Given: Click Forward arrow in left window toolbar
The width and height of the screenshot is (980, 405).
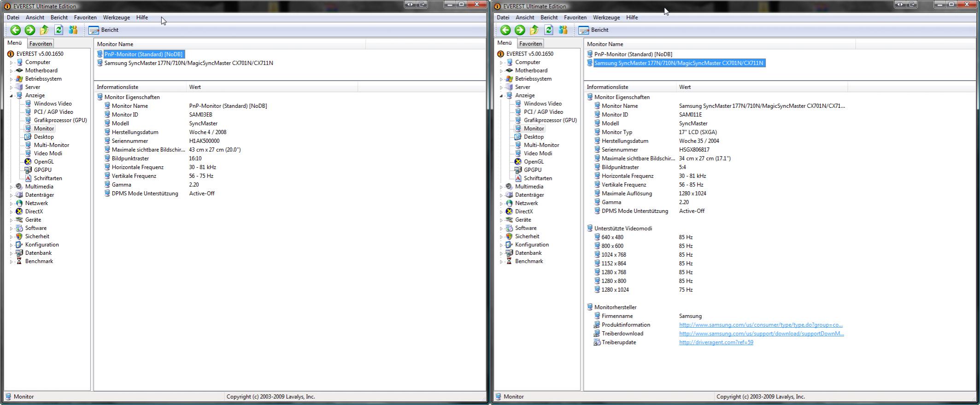Looking at the screenshot, I should 30,30.
